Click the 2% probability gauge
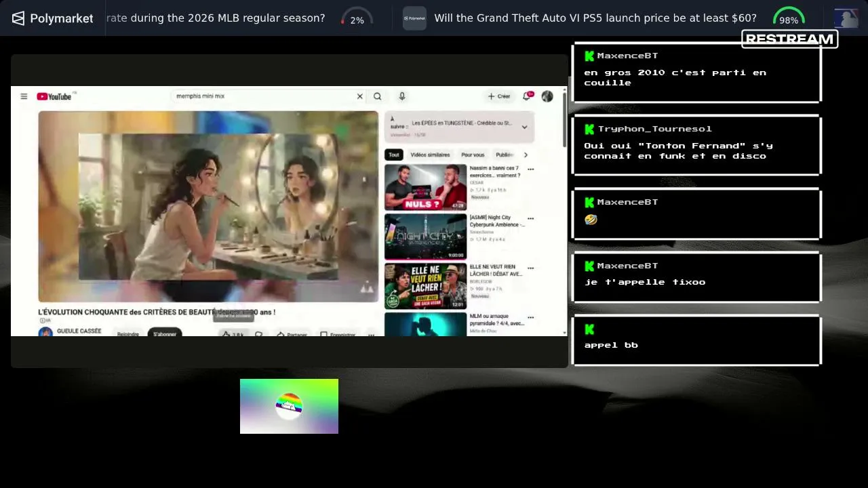The width and height of the screenshot is (868, 488). click(357, 18)
